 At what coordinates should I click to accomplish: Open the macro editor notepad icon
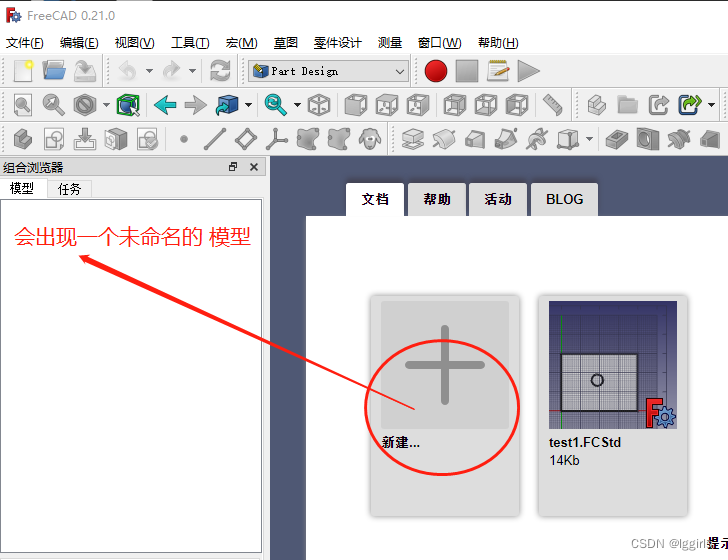[498, 71]
